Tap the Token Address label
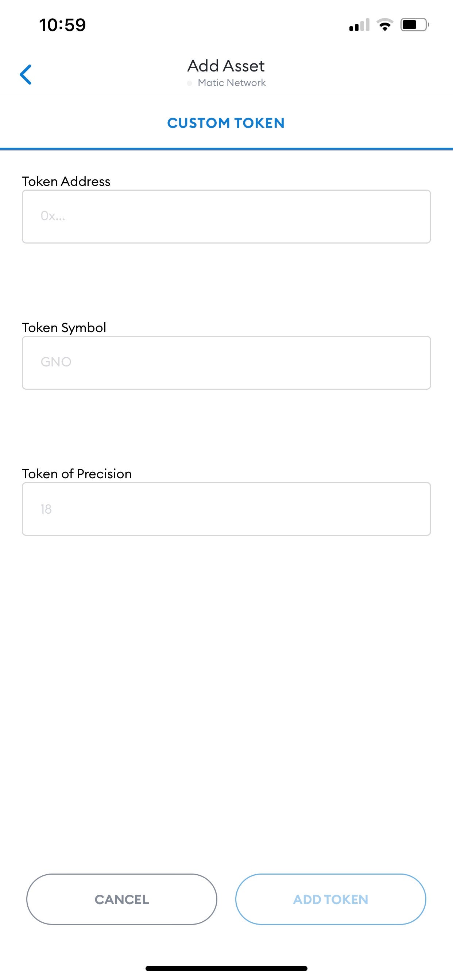The width and height of the screenshot is (453, 980). [66, 182]
